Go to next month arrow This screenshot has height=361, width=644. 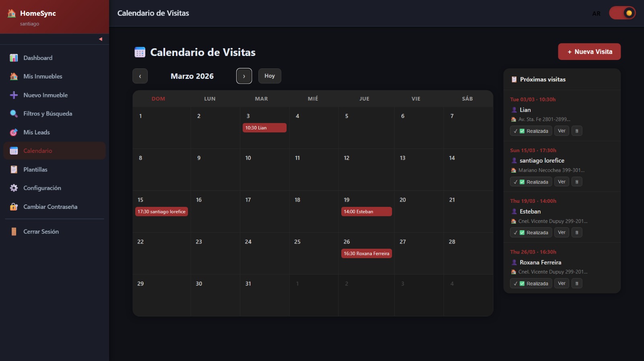[244, 76]
